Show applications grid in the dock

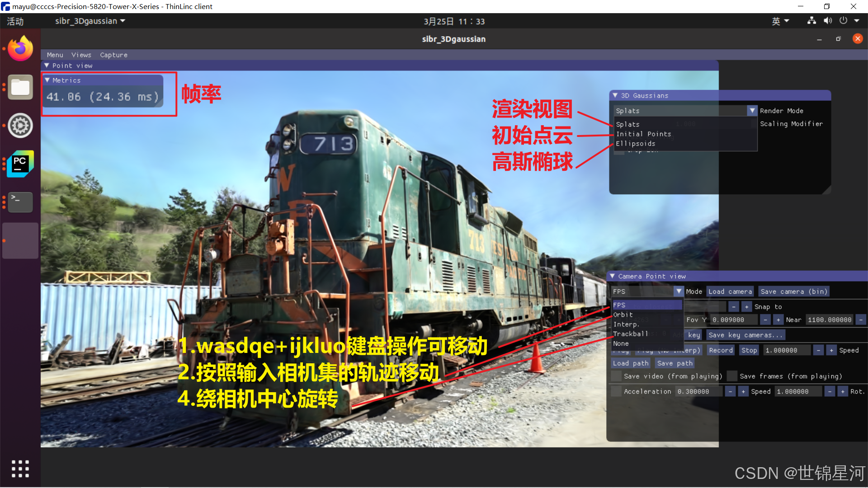tap(20, 469)
